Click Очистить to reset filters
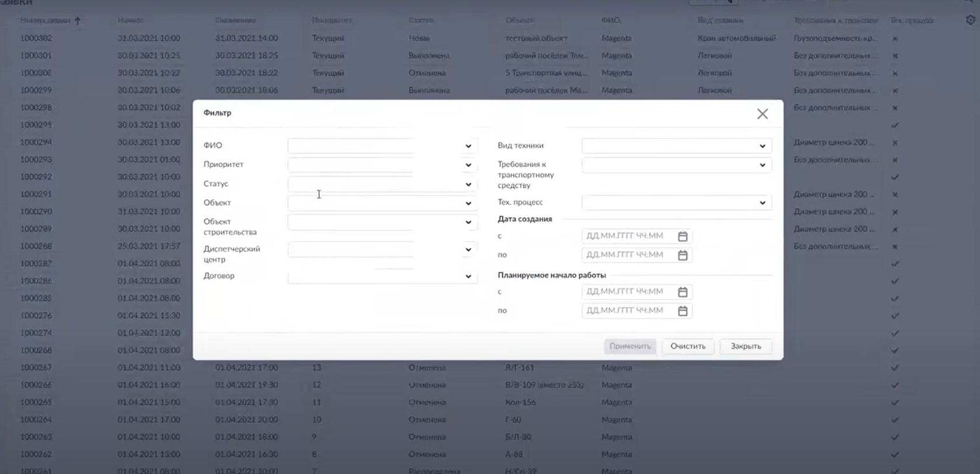 688,346
